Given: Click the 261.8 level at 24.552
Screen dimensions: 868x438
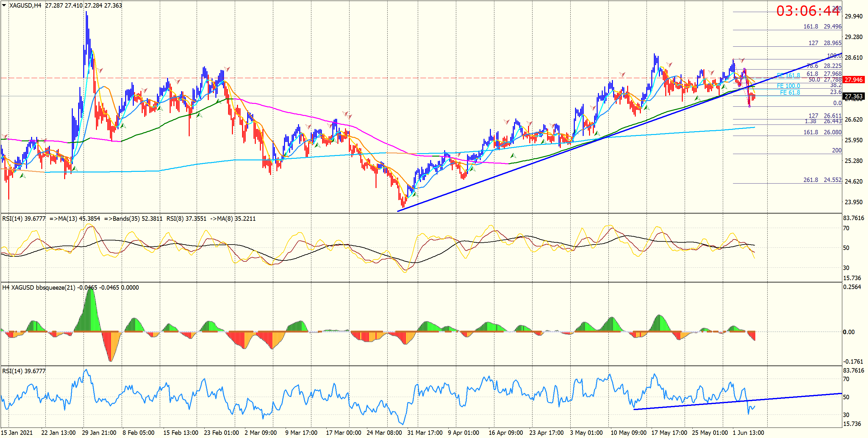Looking at the screenshot, I should (822, 180).
